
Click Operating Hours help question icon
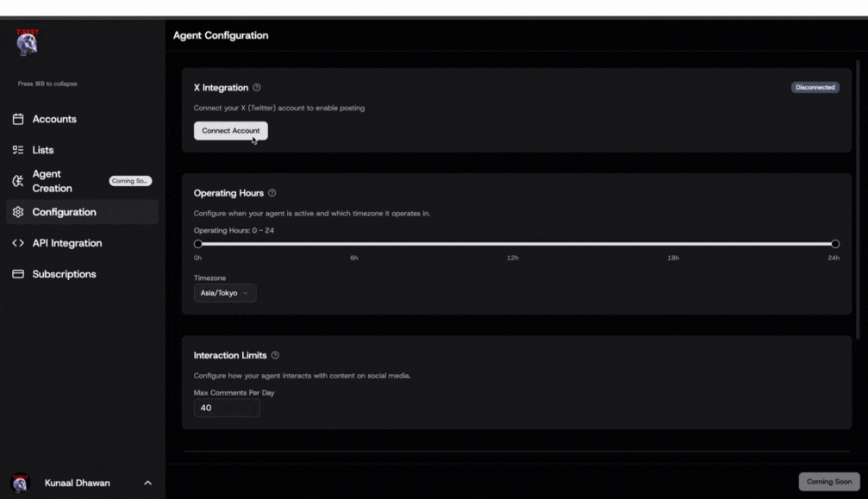(272, 193)
